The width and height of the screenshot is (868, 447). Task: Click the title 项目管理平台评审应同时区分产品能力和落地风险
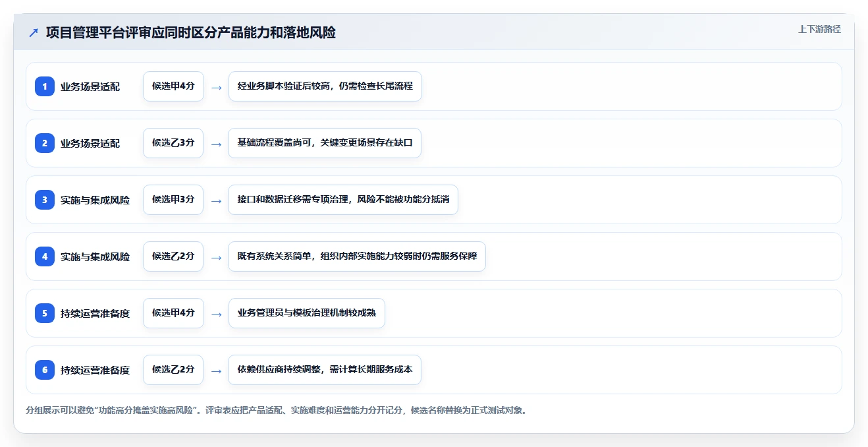pyautogui.click(x=191, y=33)
